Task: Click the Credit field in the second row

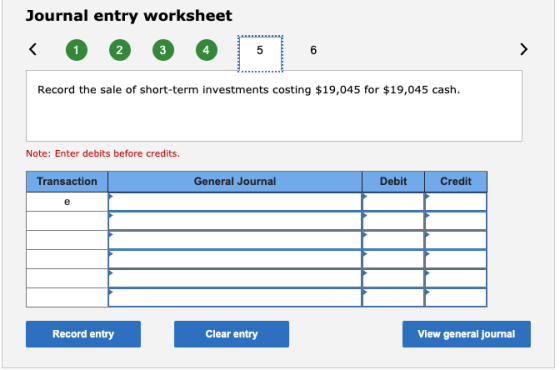Action: pos(456,221)
